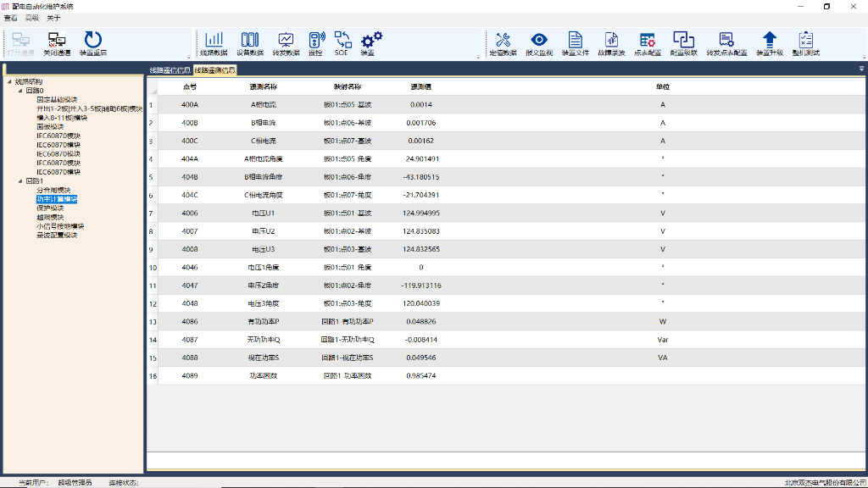Collapse the 回路1 tree node
Screen dimensions: 868x488
pyautogui.click(x=19, y=181)
